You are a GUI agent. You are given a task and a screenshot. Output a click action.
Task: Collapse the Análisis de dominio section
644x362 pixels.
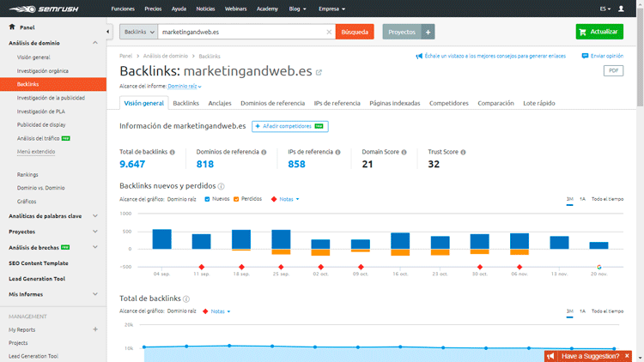(94, 43)
